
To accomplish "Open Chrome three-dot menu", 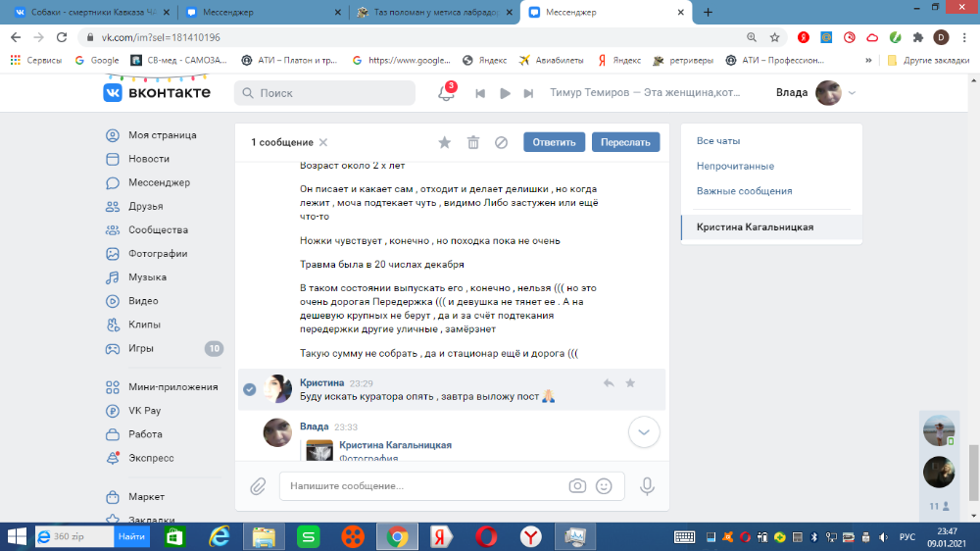I will click(964, 37).
